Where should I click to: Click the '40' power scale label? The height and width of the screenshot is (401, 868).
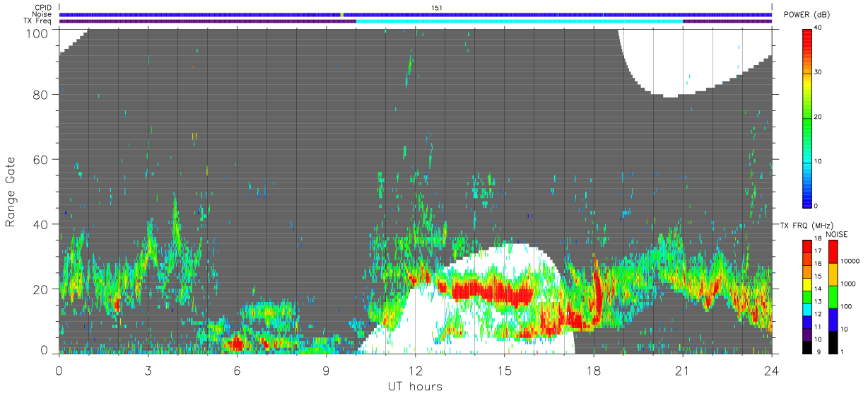point(819,28)
